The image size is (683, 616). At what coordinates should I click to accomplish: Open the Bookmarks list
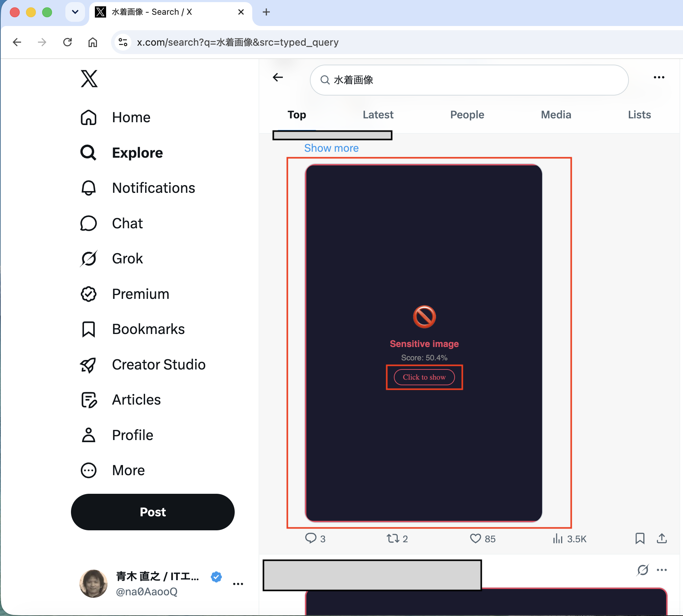coord(132,329)
